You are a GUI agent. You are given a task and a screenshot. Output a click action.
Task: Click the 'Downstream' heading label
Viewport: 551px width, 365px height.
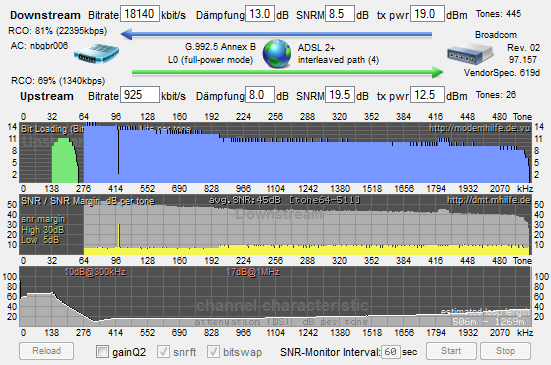(x=45, y=15)
